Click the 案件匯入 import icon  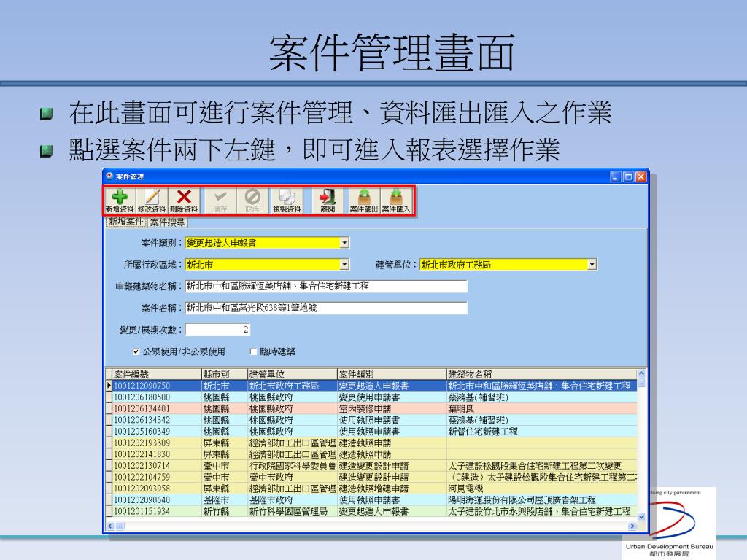point(396,201)
